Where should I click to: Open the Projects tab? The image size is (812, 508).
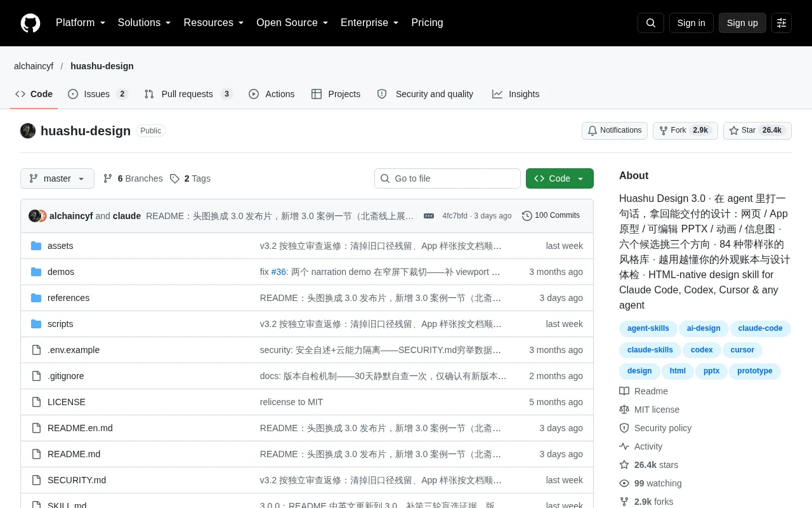336,94
